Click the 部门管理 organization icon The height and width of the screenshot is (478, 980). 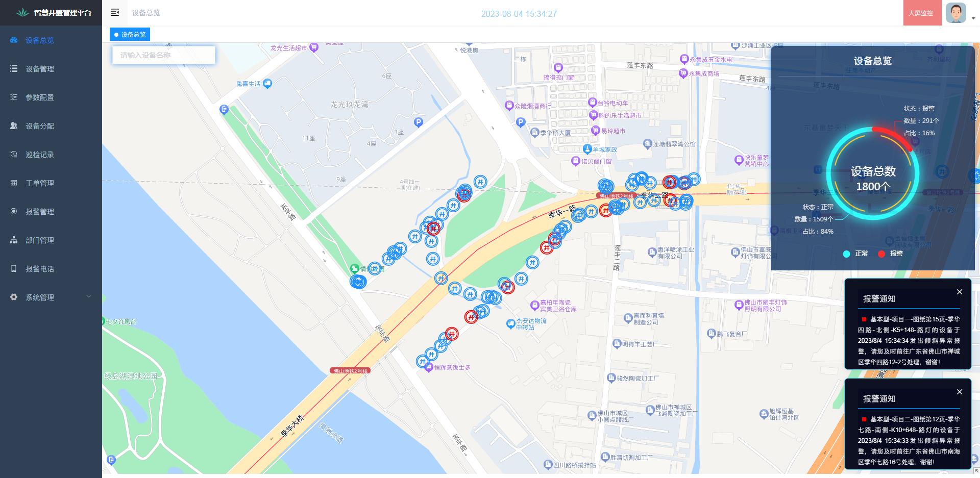tap(14, 240)
